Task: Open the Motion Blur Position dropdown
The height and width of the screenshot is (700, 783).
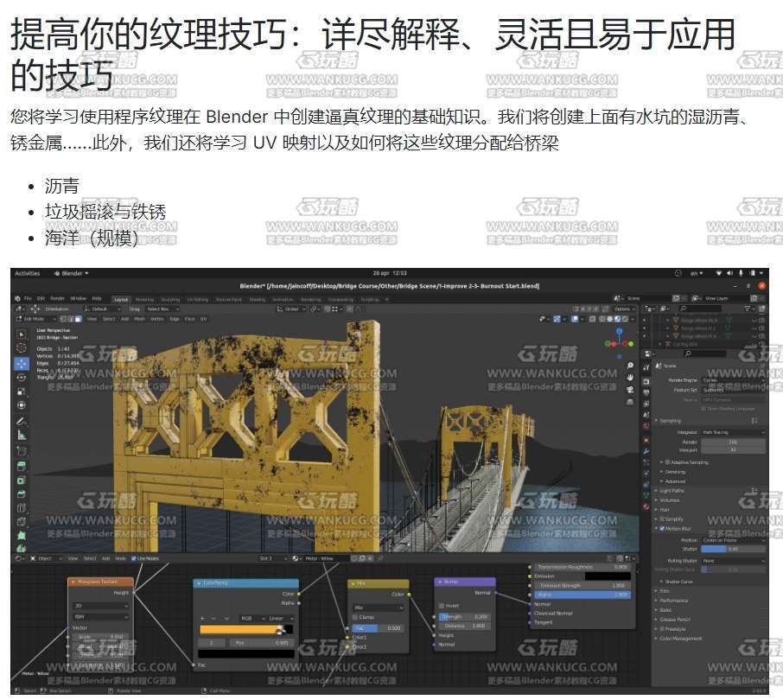Action: (x=733, y=540)
